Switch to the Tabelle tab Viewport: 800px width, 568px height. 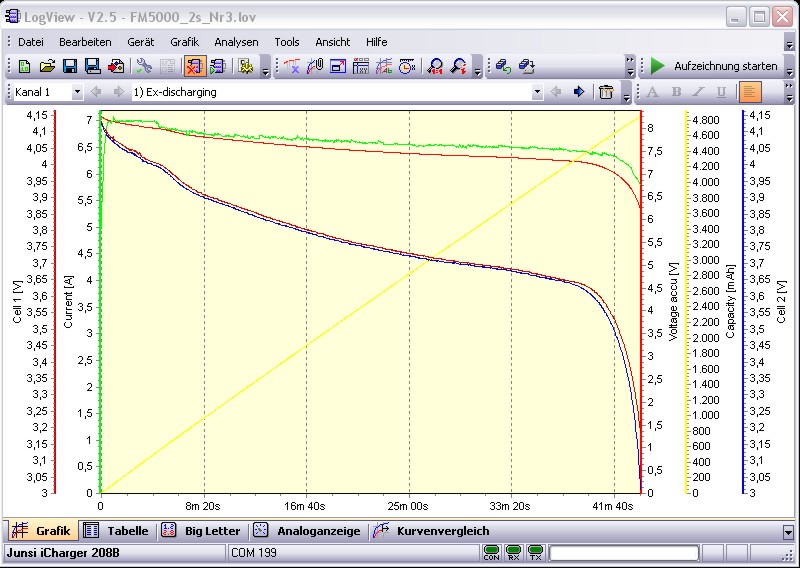tap(116, 531)
